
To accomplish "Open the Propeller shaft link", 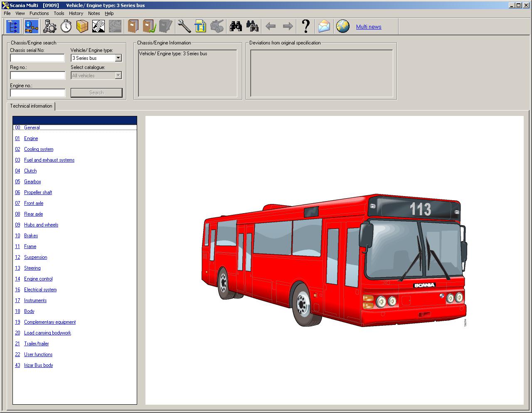I will [x=38, y=192].
